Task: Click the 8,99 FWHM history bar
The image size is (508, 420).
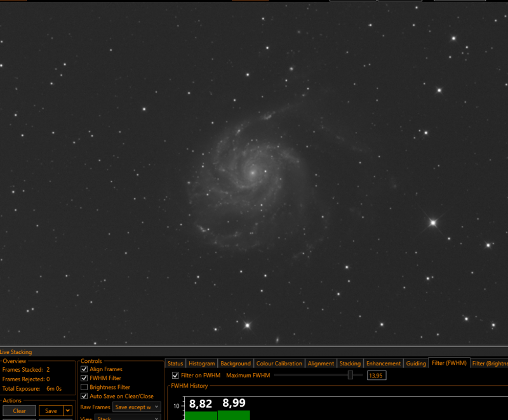Action: 234,415
